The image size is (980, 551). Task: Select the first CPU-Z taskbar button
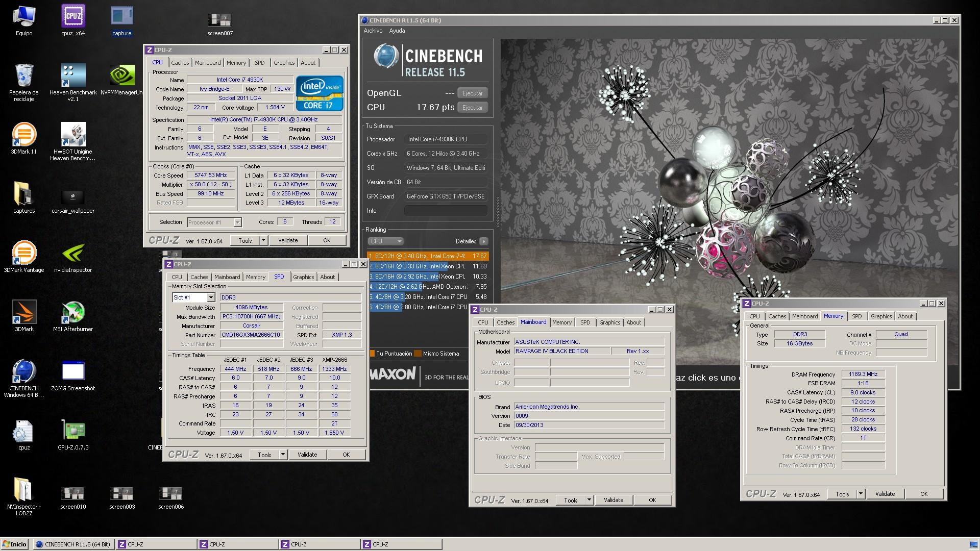click(156, 544)
